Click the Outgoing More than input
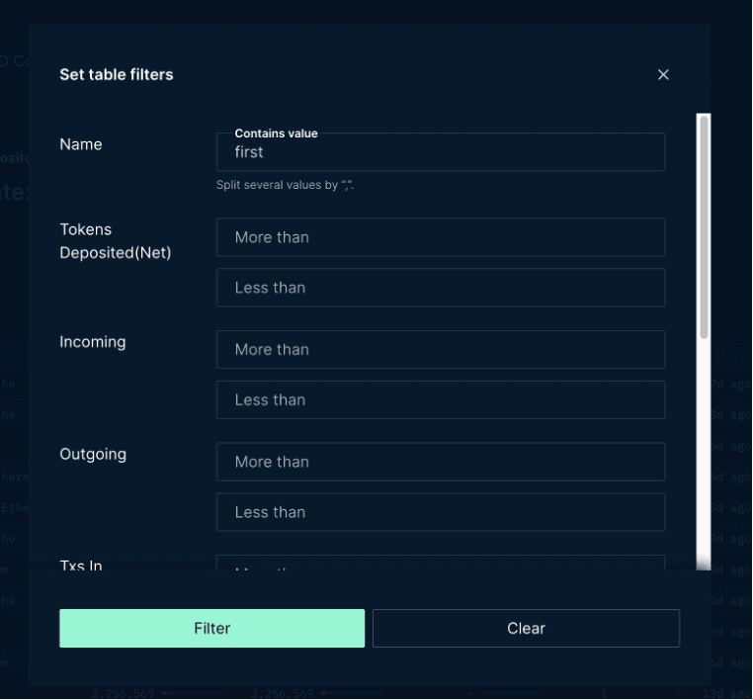The width and height of the screenshot is (753, 700). coord(440,462)
